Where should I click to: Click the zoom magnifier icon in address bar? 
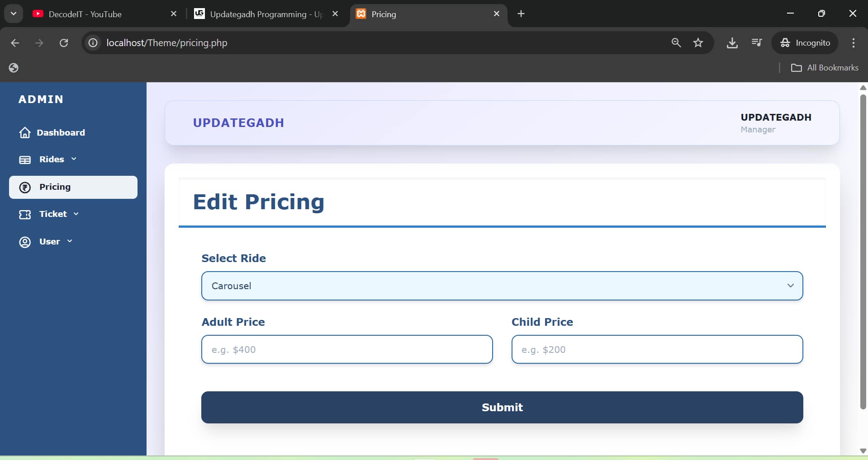[x=676, y=43]
